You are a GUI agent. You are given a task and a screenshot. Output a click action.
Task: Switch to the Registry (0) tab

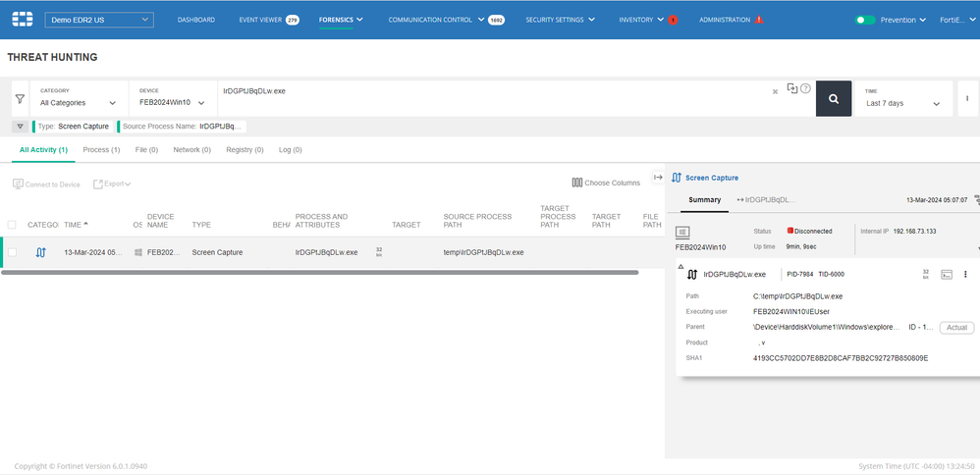click(x=245, y=150)
